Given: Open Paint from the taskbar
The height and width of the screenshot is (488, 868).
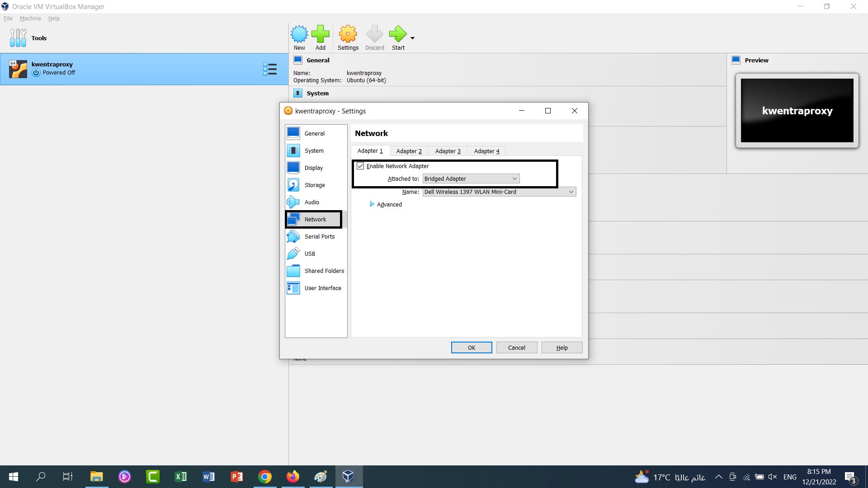Looking at the screenshot, I should pyautogui.click(x=321, y=477).
